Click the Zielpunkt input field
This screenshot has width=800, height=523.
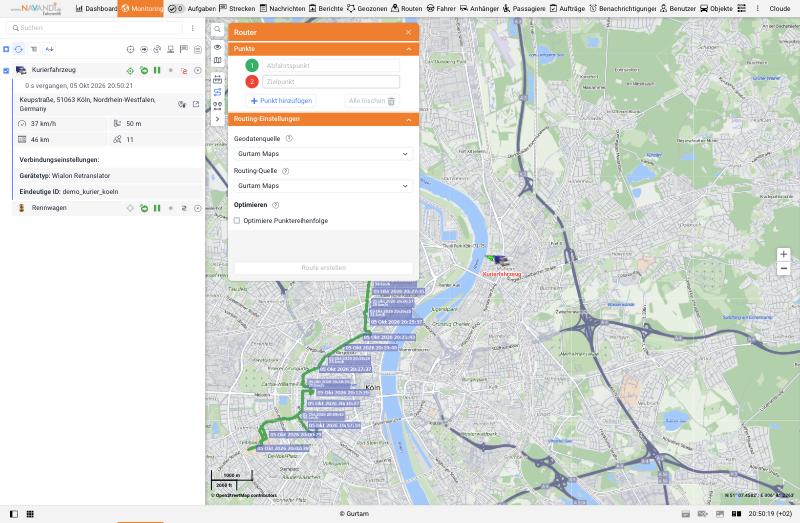[331, 82]
